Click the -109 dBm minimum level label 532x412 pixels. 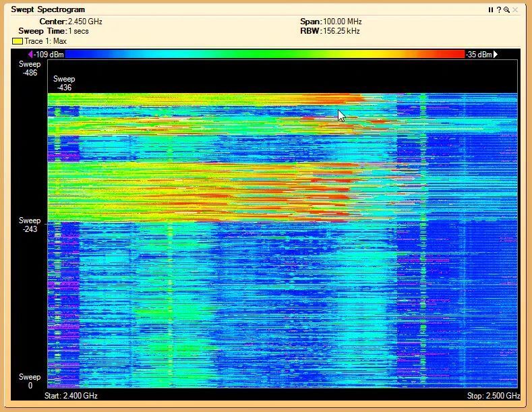click(49, 54)
